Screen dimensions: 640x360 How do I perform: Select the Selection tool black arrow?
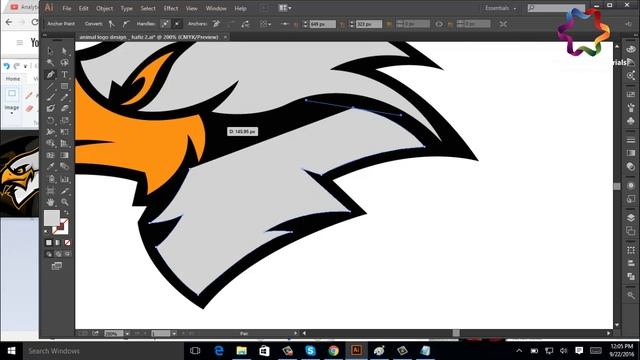(x=50, y=51)
